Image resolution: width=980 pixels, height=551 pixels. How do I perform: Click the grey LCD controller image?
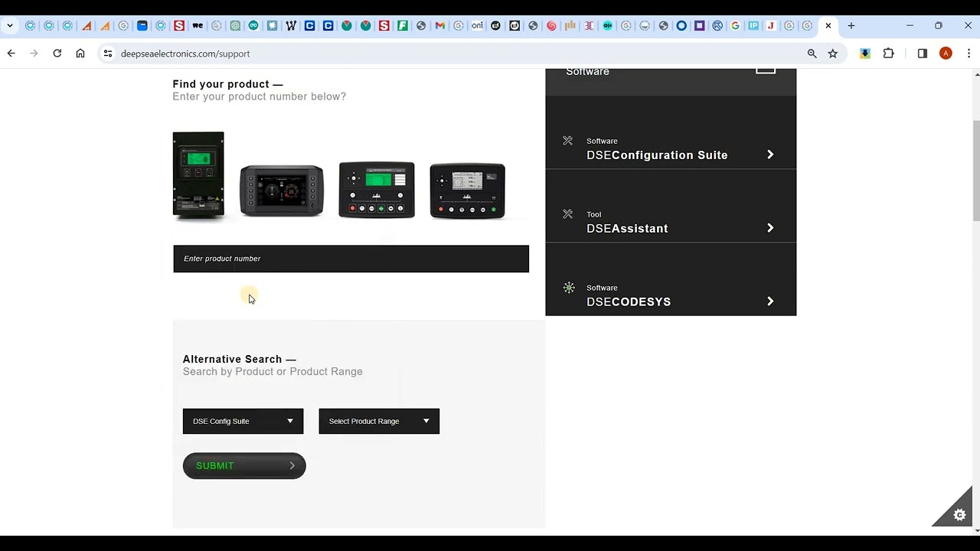467,191
